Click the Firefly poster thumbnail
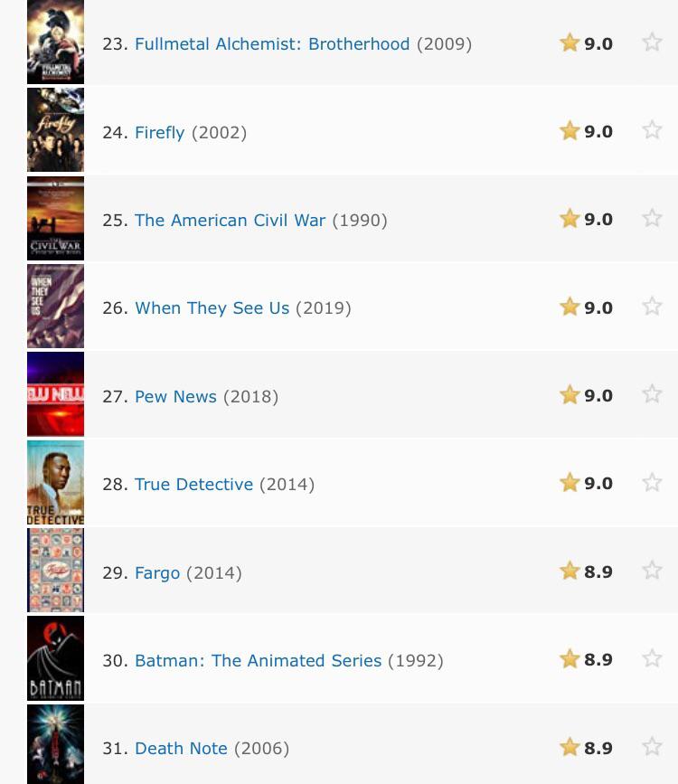 tap(55, 130)
